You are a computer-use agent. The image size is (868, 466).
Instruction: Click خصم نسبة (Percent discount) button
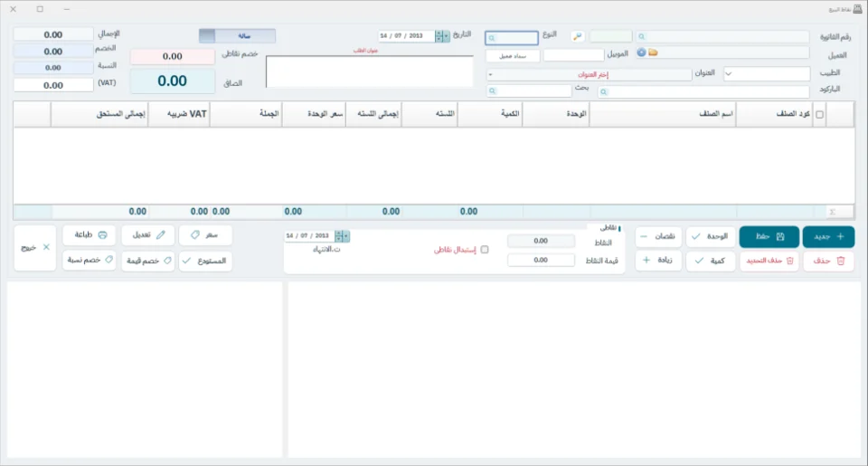click(90, 260)
